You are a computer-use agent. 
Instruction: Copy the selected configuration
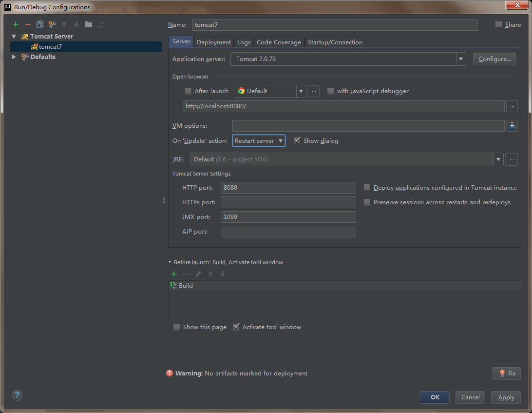click(x=39, y=24)
